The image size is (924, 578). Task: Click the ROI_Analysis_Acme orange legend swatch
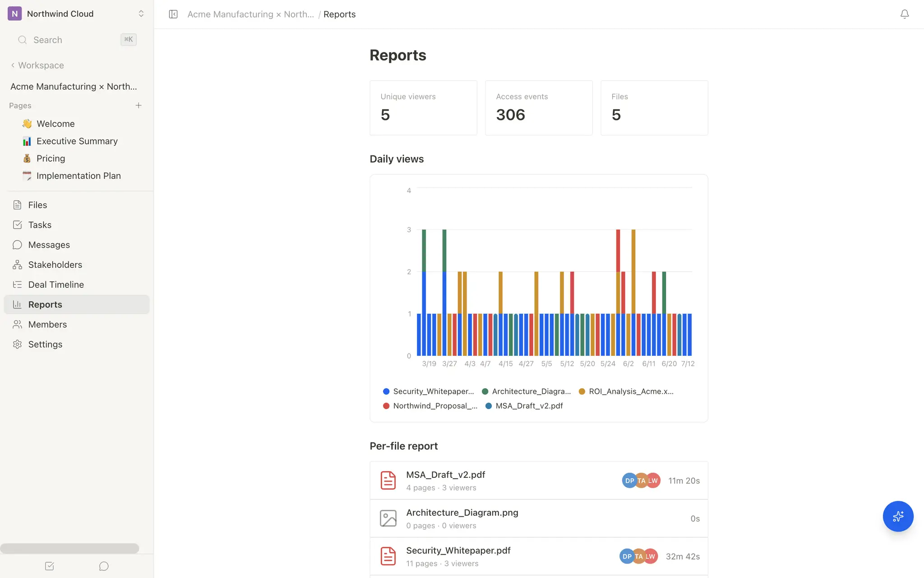(x=582, y=392)
